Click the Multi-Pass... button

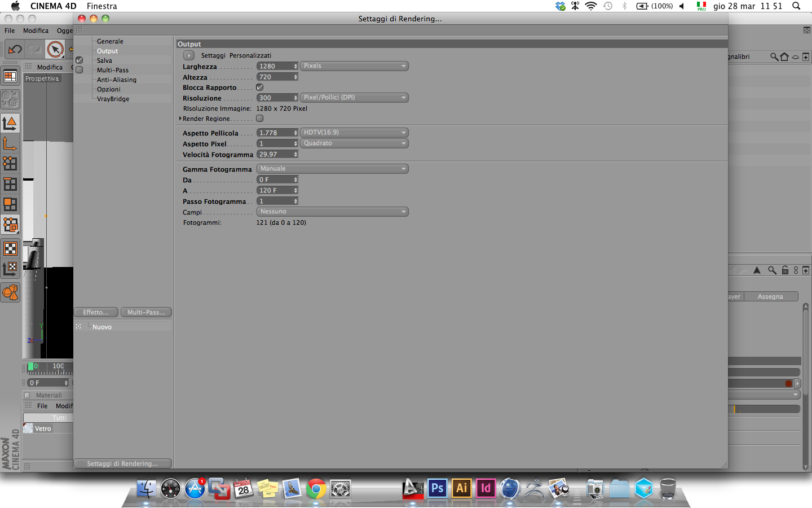(x=146, y=312)
